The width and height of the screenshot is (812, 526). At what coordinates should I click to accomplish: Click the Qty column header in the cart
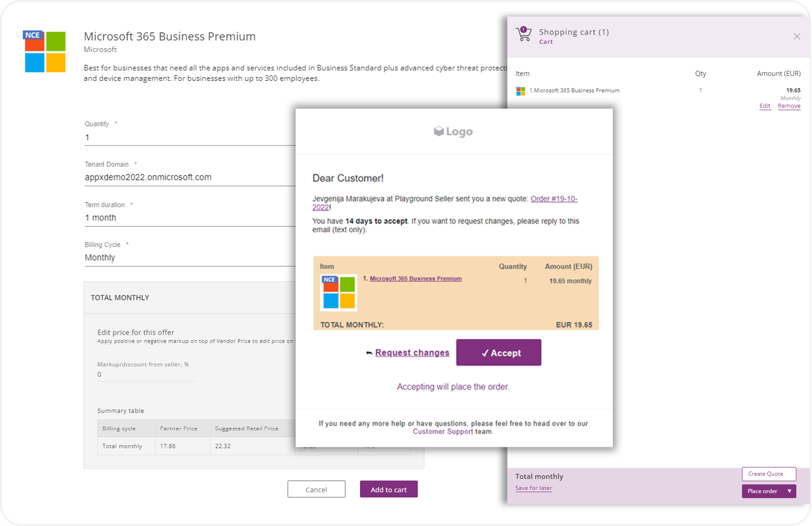pyautogui.click(x=700, y=73)
